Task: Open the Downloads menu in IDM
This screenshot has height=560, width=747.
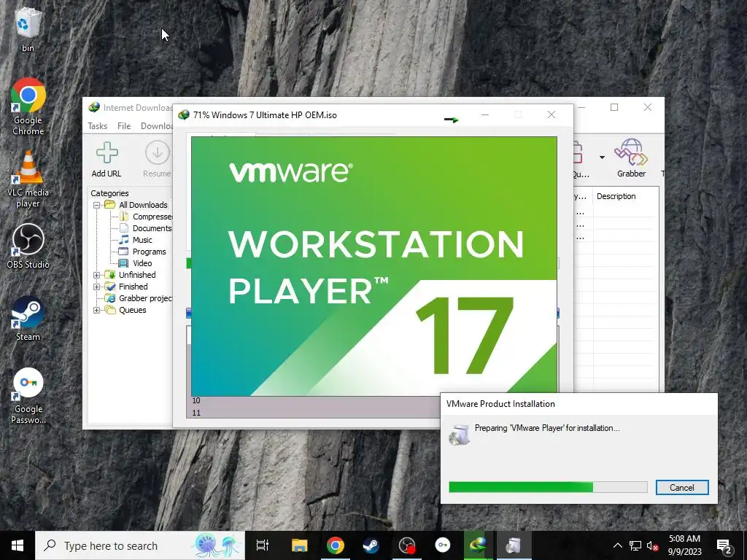Action: click(x=156, y=126)
